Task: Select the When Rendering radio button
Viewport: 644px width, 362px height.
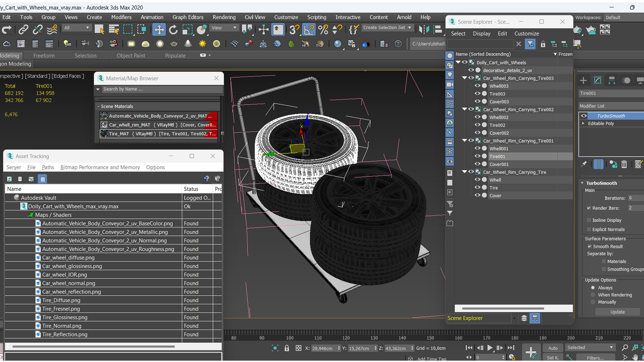Action: coord(593,295)
